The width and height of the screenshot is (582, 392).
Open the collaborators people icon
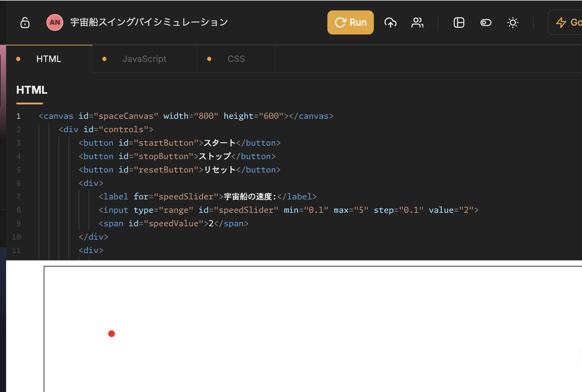point(417,23)
